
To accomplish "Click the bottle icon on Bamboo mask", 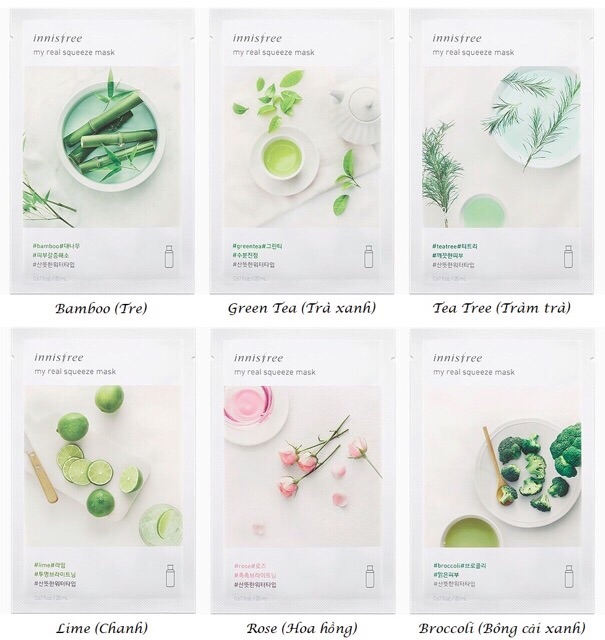I will pyautogui.click(x=169, y=256).
